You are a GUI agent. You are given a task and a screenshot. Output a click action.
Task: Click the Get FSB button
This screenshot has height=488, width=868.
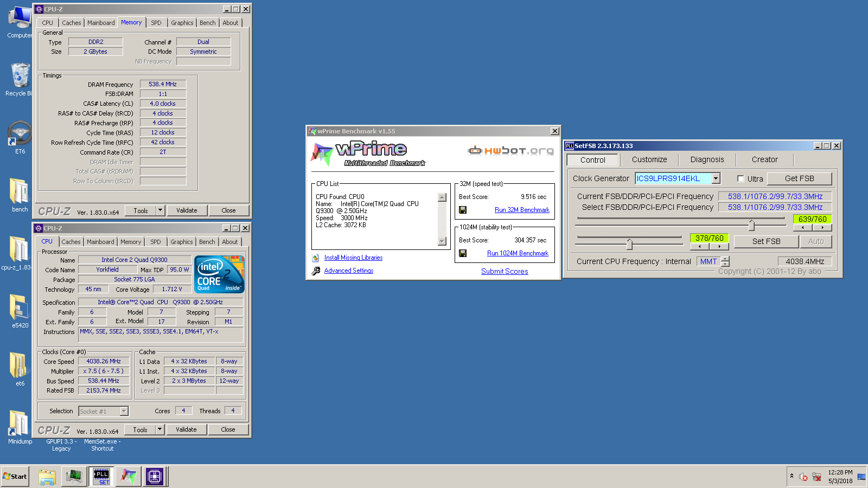point(799,178)
